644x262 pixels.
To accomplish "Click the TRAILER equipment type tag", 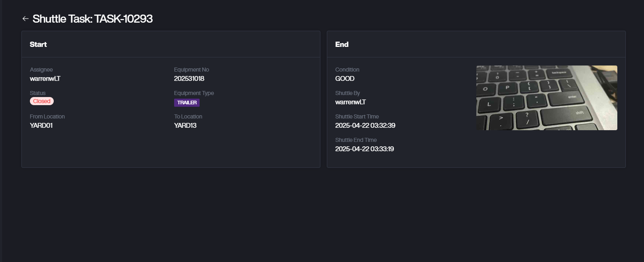I will (x=187, y=103).
